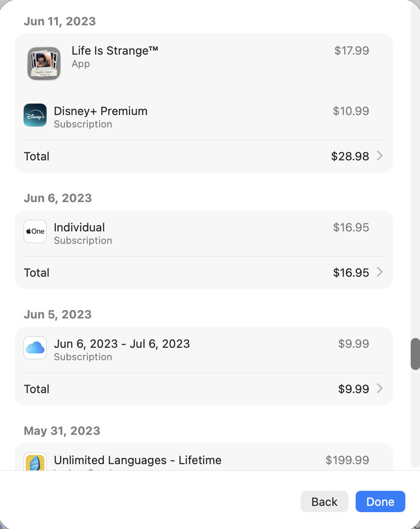Select the Life Is Strange™ title

[x=115, y=51]
